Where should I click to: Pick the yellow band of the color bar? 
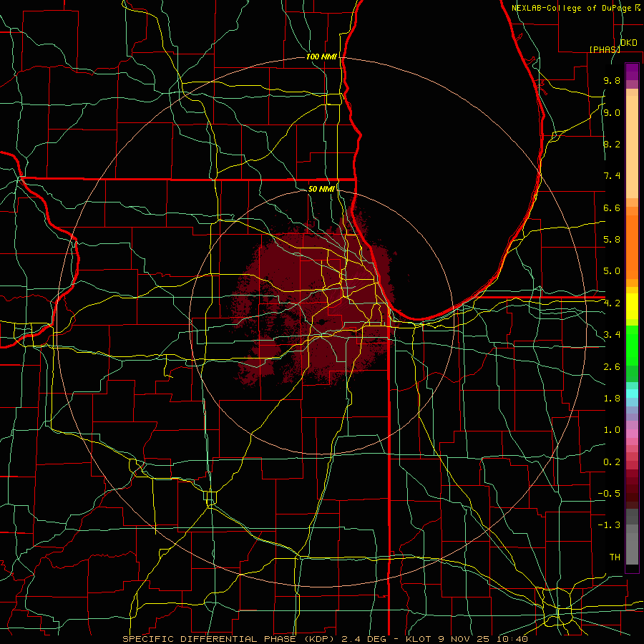[x=632, y=306]
